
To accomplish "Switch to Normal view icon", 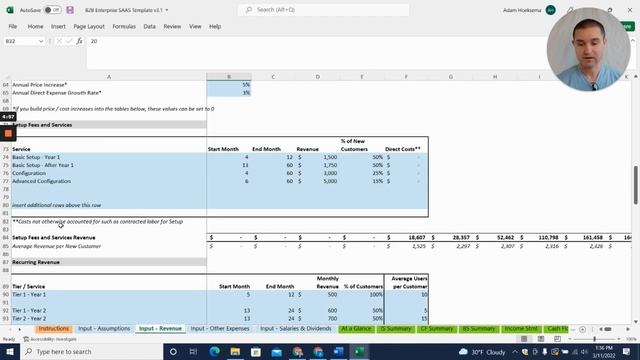I will [x=524, y=339].
